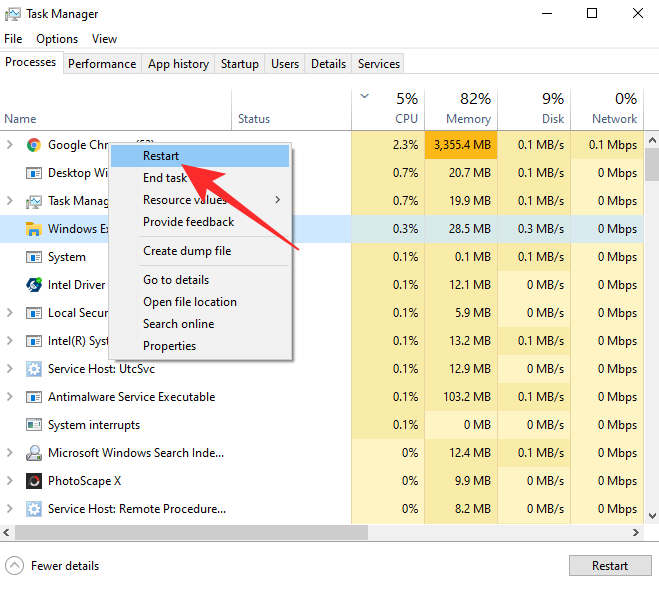Open the Startup tab
Screen dimensions: 659x589
click(x=240, y=64)
